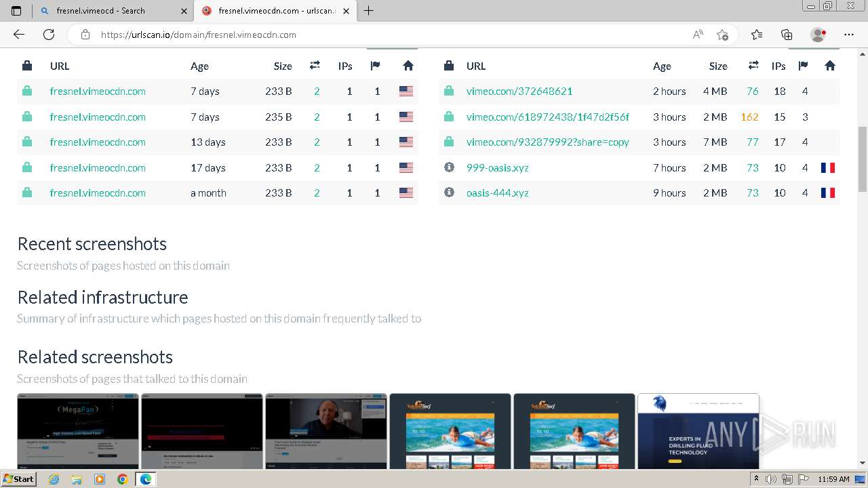Screen dimensions: 868x488
Task: Open fresnel.vimeocdn.com scan aged 17 days
Action: pos(98,168)
